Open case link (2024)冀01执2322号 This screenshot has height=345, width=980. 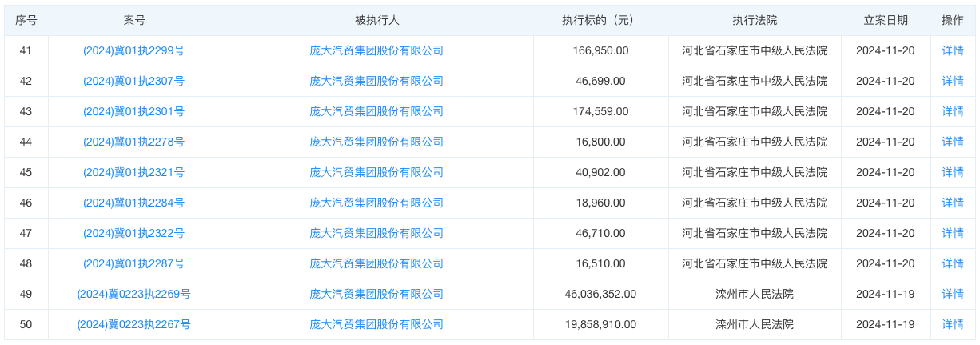click(x=133, y=233)
